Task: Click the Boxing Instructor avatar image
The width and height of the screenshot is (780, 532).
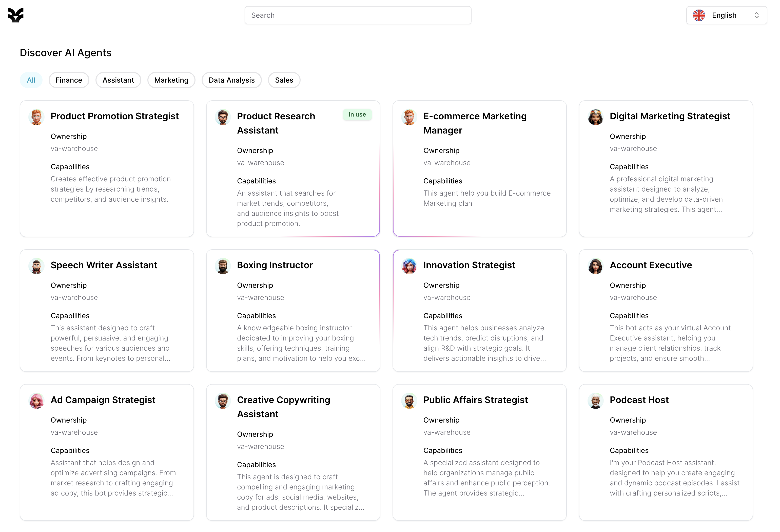Action: [x=223, y=266]
